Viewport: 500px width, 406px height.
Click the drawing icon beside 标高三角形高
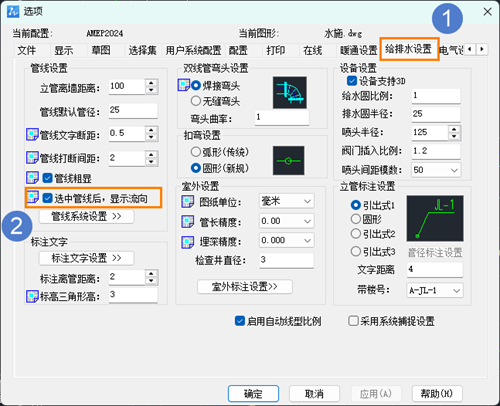click(x=32, y=296)
